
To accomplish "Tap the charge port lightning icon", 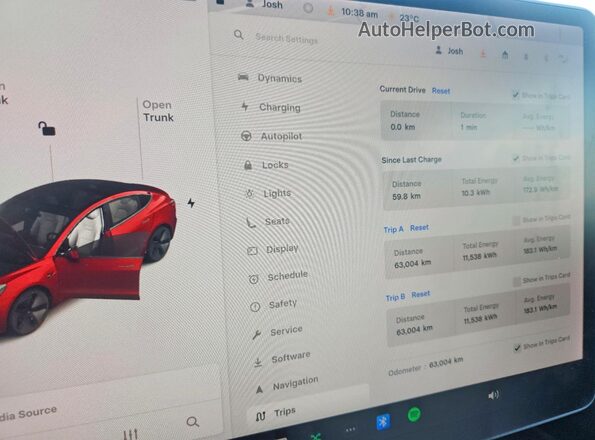I will coord(191,203).
